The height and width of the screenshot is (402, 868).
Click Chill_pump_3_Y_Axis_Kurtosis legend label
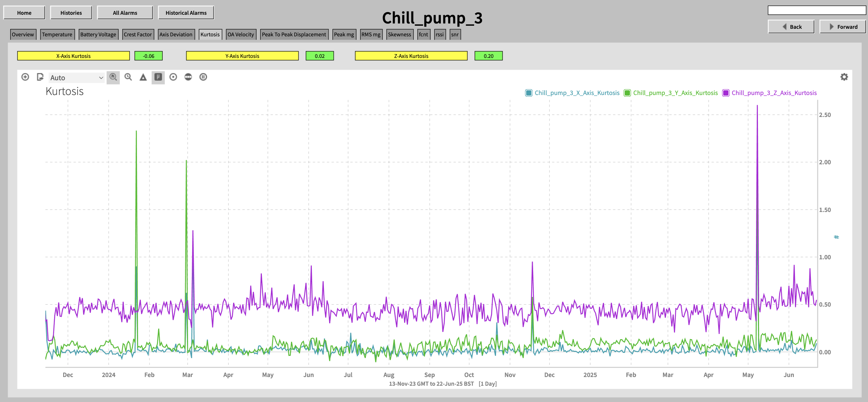click(x=675, y=93)
